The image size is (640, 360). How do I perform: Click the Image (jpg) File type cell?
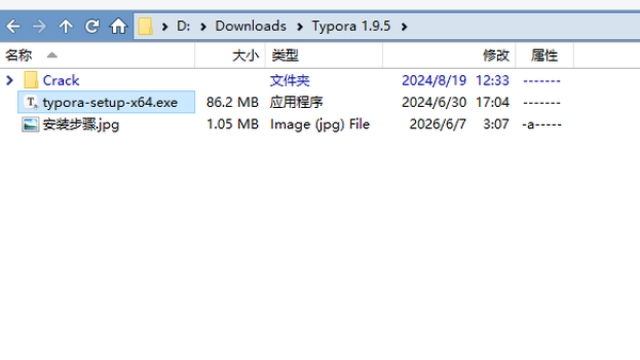tap(320, 124)
